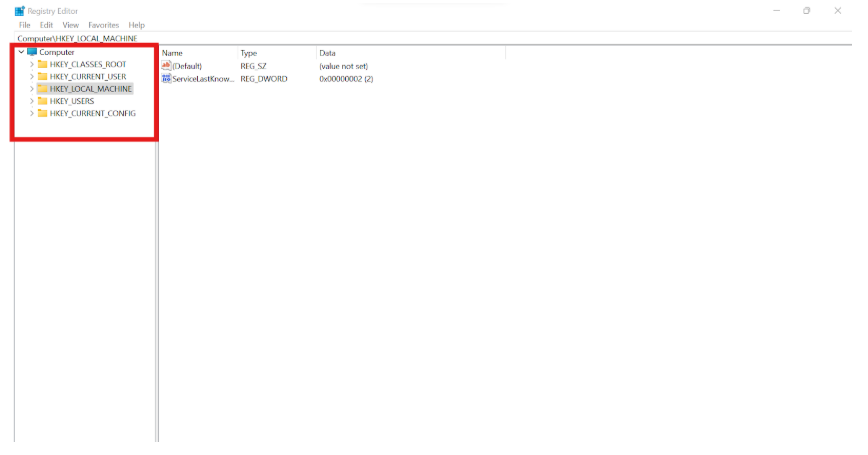Click the 0x00000002 (2) data cell
Viewport: 868px width, 455px height.
[x=347, y=79]
